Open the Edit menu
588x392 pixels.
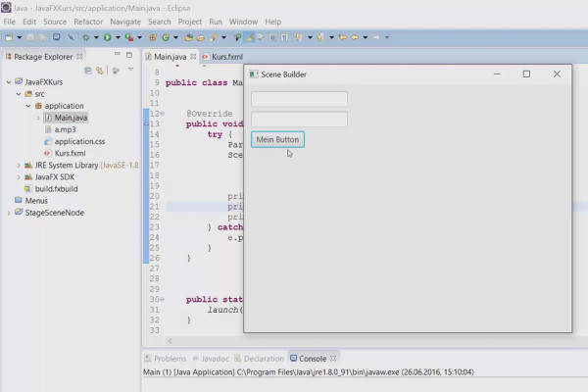point(29,22)
